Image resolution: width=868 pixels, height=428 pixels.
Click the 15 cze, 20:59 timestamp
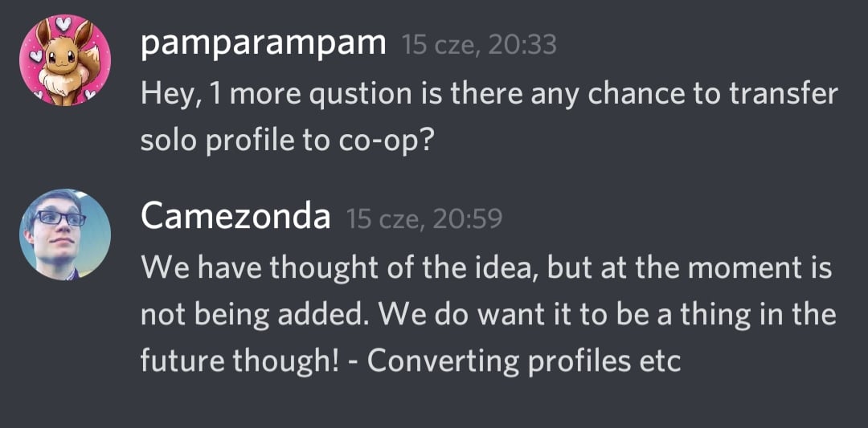point(424,219)
